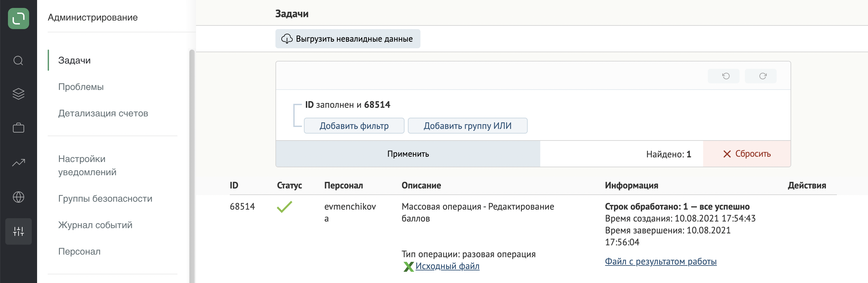Click Найдено: 1 result count
868x283 pixels.
click(668, 154)
